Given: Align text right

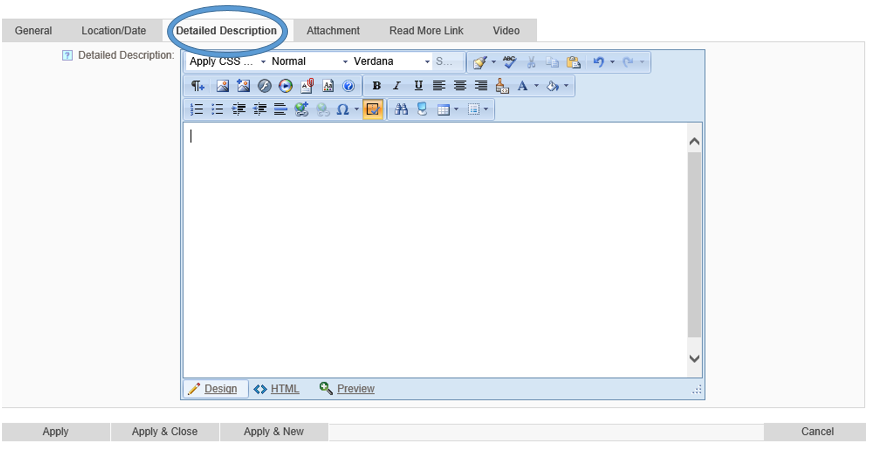Looking at the screenshot, I should tap(481, 85).
